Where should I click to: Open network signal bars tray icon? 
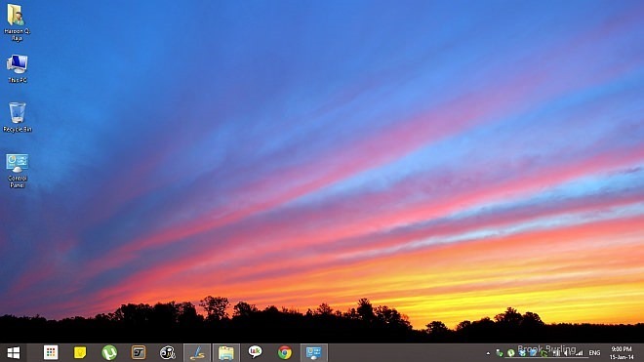pyautogui.click(x=579, y=353)
